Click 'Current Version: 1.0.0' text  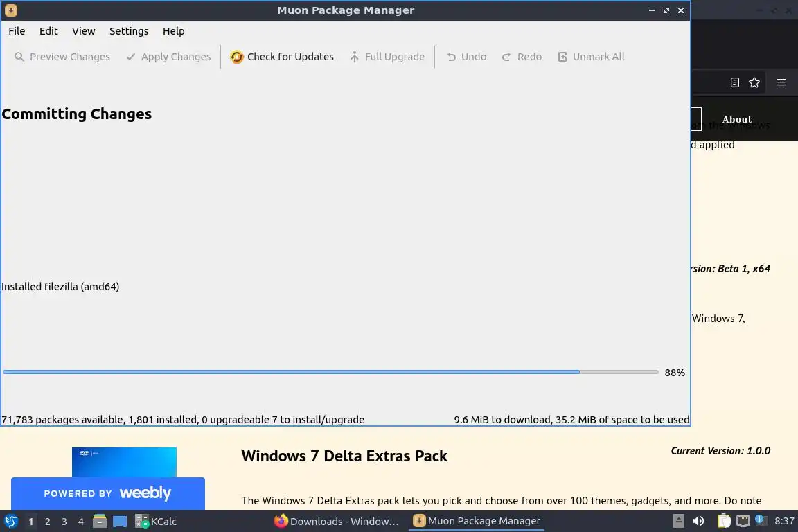pos(720,450)
